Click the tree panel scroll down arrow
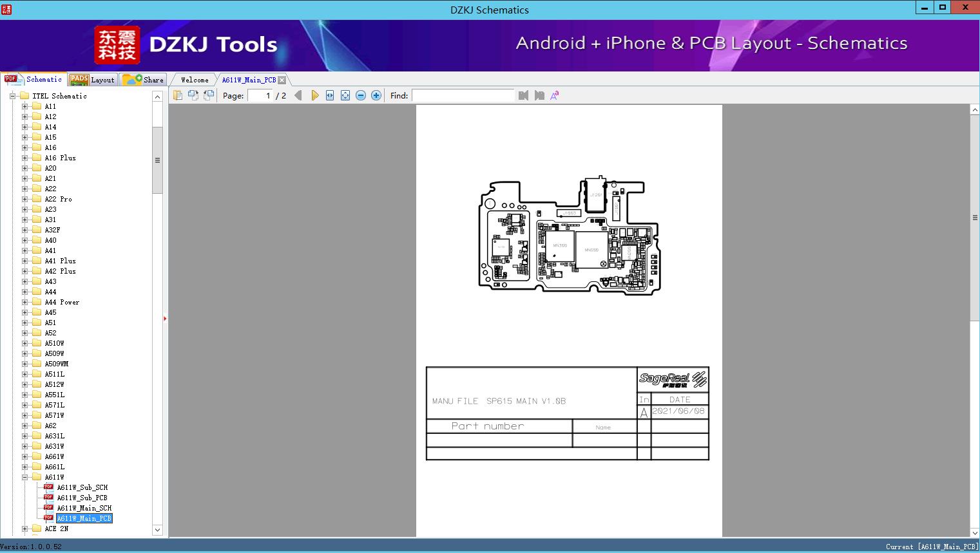The image size is (980, 553). (157, 530)
